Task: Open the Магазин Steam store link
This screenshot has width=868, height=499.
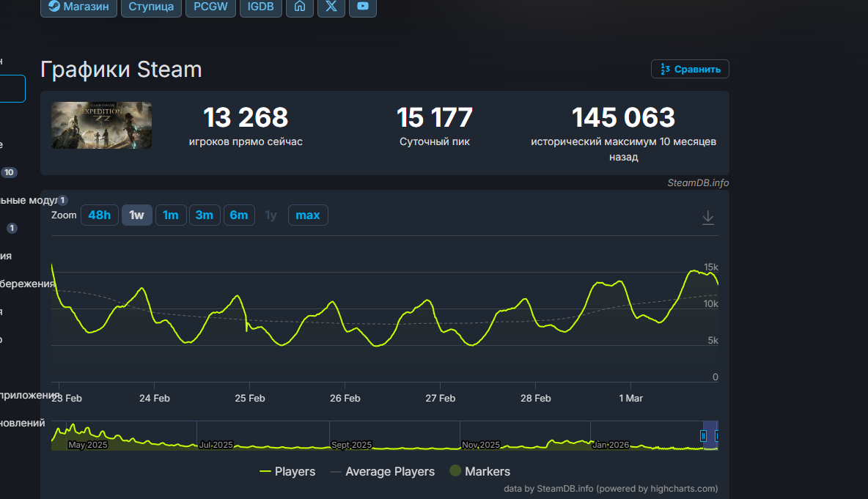Action: (x=78, y=7)
